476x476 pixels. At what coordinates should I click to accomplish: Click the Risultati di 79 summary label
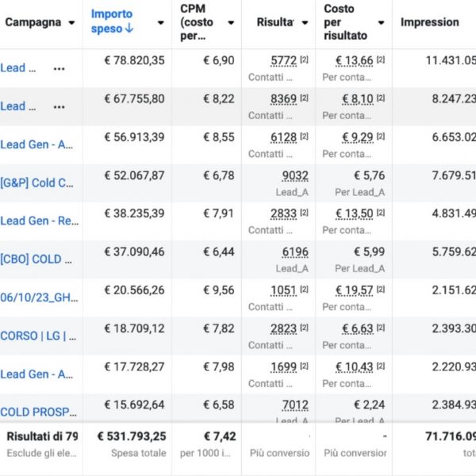(x=43, y=436)
